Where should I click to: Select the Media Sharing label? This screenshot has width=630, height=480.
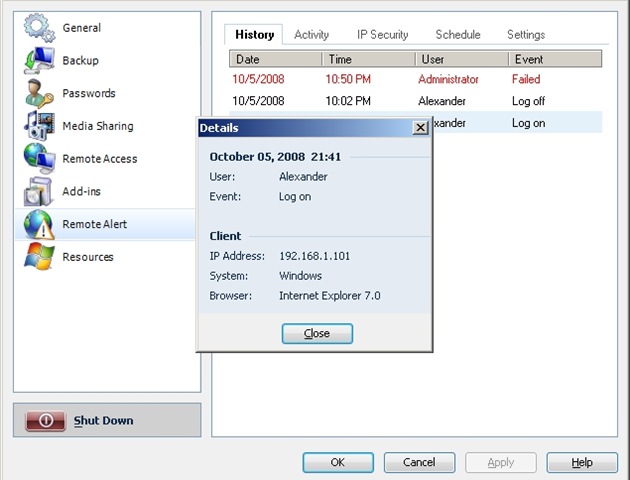pos(98,126)
